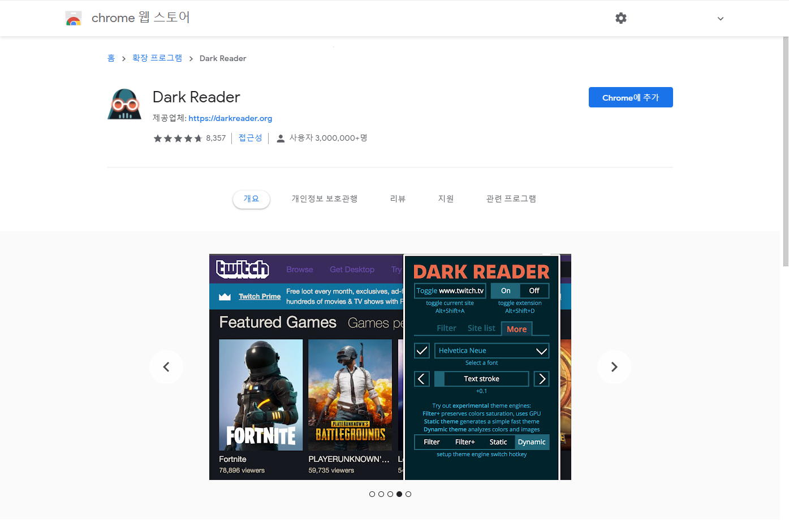Click the Dark Reader extension logo
This screenshot has width=789, height=532.
tap(124, 104)
